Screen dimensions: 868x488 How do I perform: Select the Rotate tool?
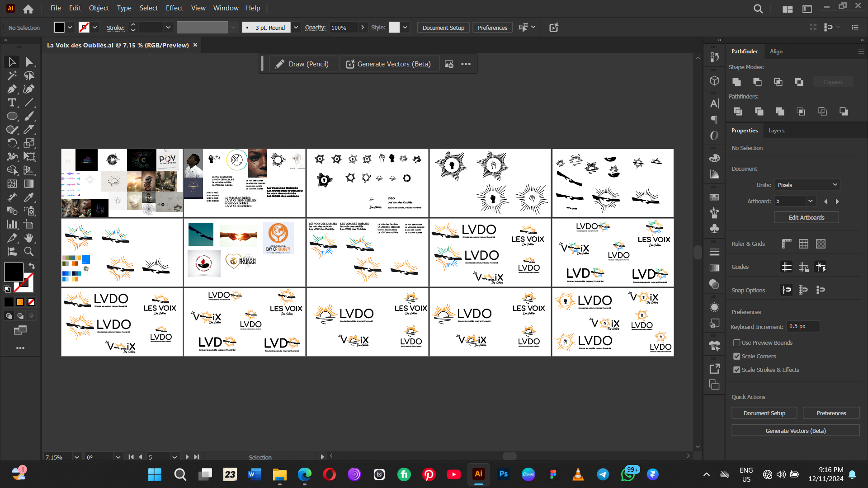(12, 143)
